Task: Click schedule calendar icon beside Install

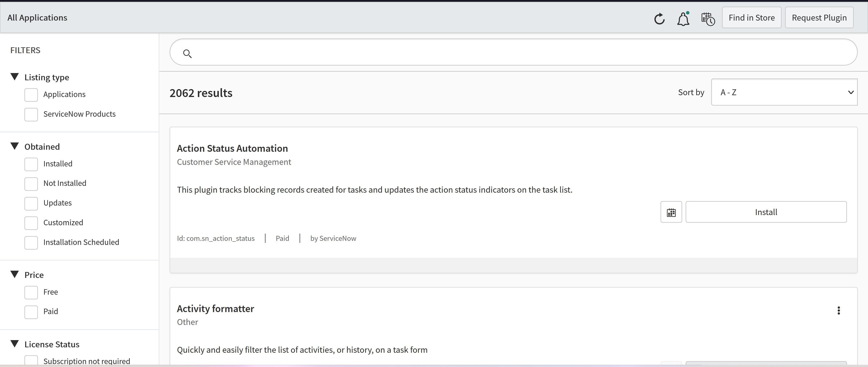Action: tap(671, 212)
